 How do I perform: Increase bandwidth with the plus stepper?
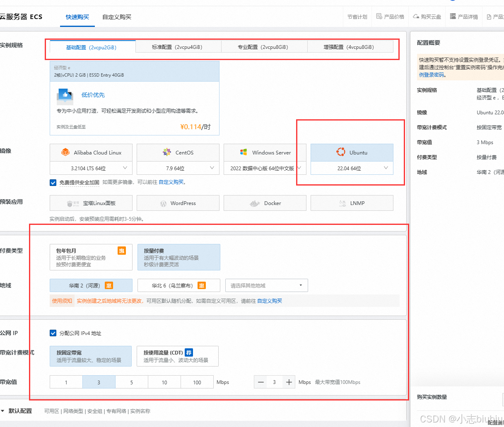coord(289,382)
